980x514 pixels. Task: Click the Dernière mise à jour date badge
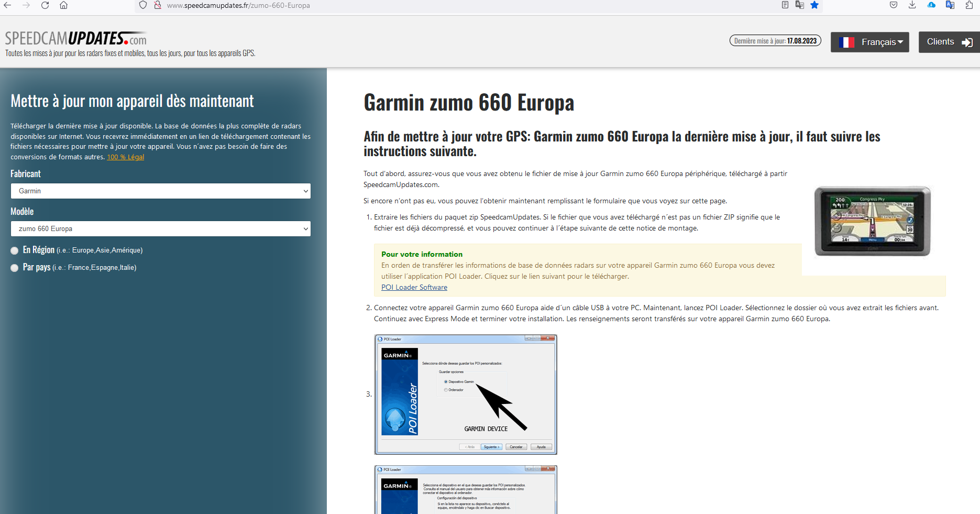(x=775, y=41)
